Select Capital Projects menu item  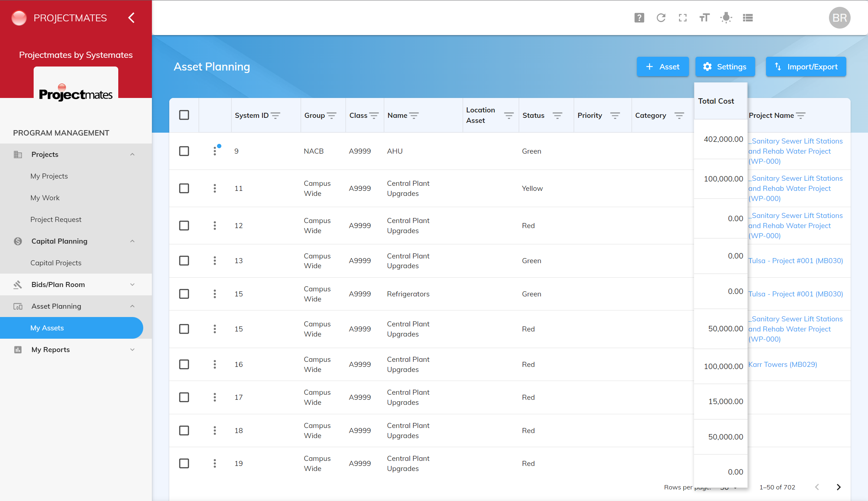pos(56,263)
